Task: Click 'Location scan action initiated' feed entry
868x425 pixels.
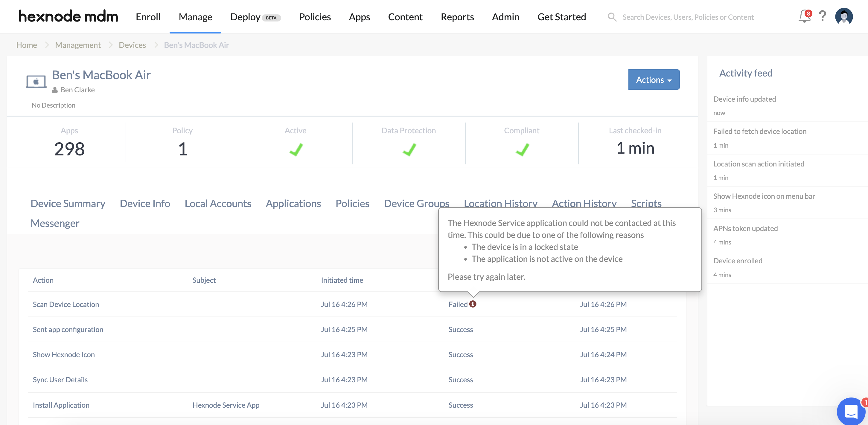Action: [x=759, y=164]
